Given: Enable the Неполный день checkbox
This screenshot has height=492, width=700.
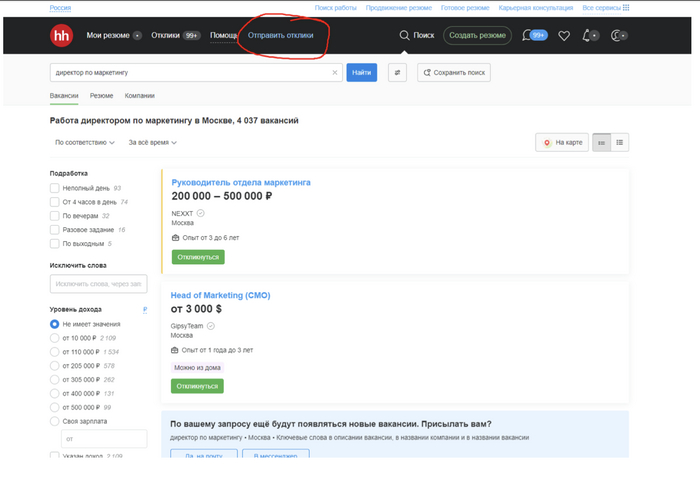Looking at the screenshot, I should point(55,188).
